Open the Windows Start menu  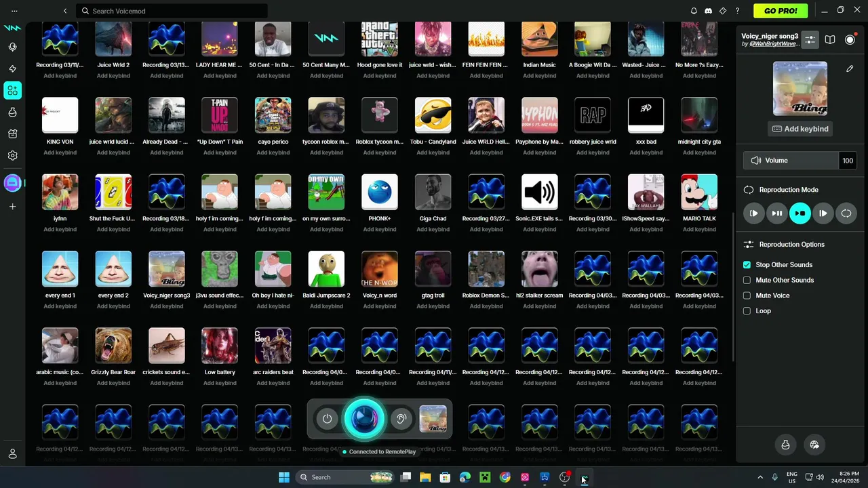pyautogui.click(x=284, y=477)
